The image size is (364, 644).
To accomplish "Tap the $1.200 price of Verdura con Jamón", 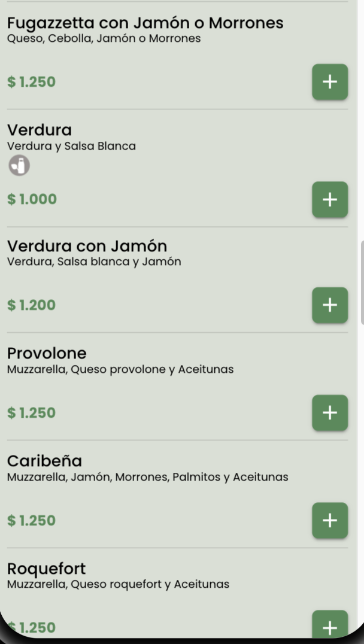I will click(32, 305).
